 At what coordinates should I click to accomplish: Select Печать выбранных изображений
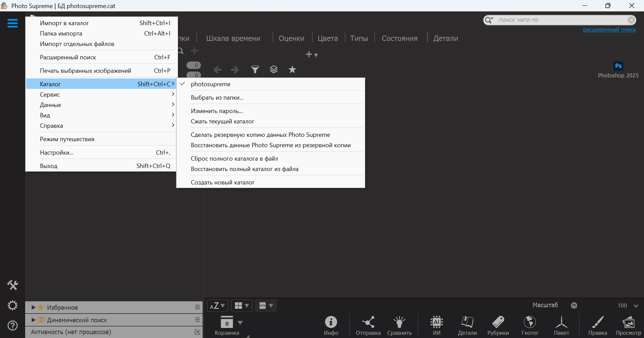pos(101,71)
